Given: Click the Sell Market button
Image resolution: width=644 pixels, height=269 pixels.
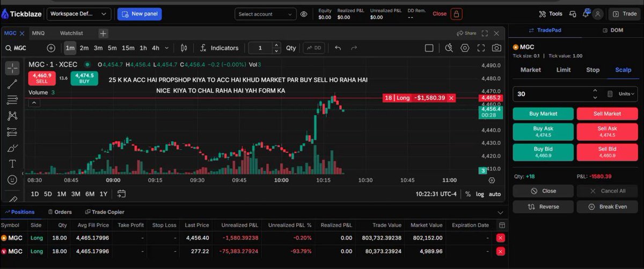Looking at the screenshot, I should [607, 114].
